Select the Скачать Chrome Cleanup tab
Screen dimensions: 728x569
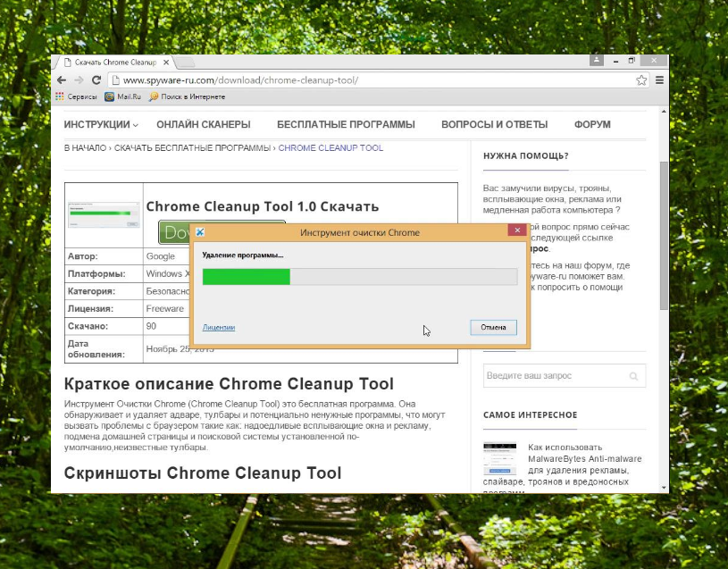[114, 63]
